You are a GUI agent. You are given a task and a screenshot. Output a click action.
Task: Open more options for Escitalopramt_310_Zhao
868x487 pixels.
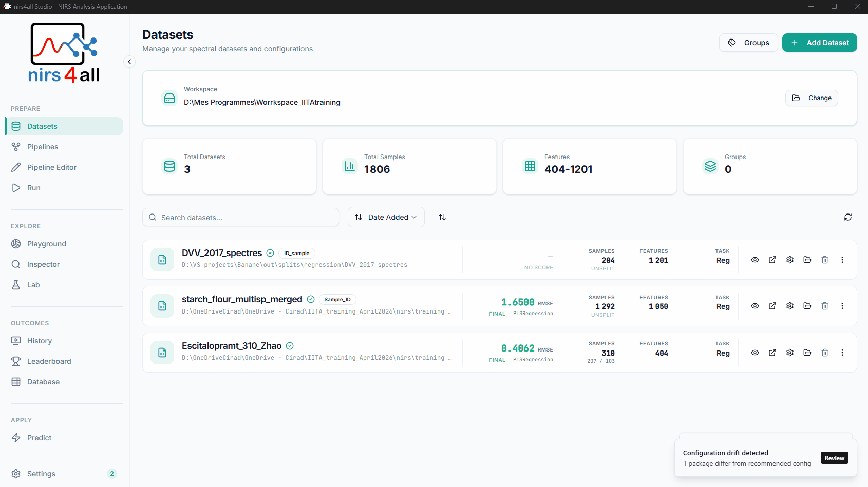[842, 353]
